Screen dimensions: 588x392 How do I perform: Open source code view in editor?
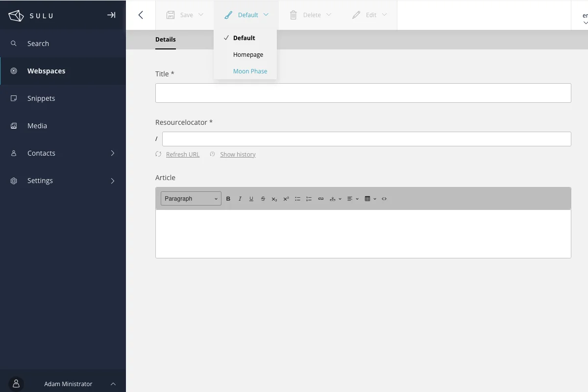384,199
